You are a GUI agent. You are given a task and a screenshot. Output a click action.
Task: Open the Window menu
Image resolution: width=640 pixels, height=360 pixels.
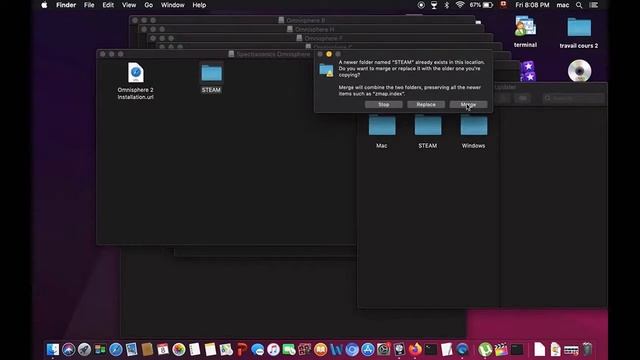[x=172, y=5]
